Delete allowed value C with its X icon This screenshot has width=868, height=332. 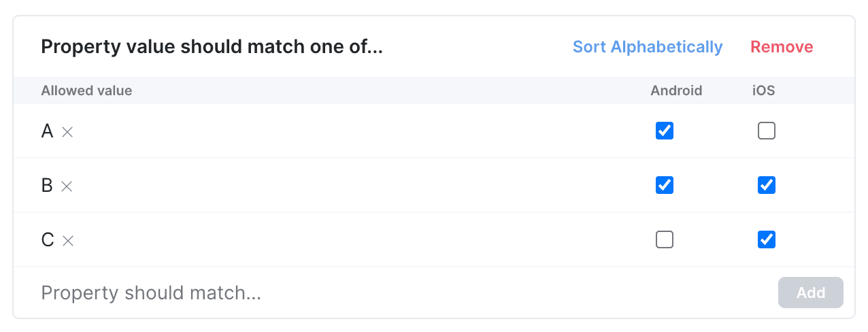pyautogui.click(x=68, y=241)
